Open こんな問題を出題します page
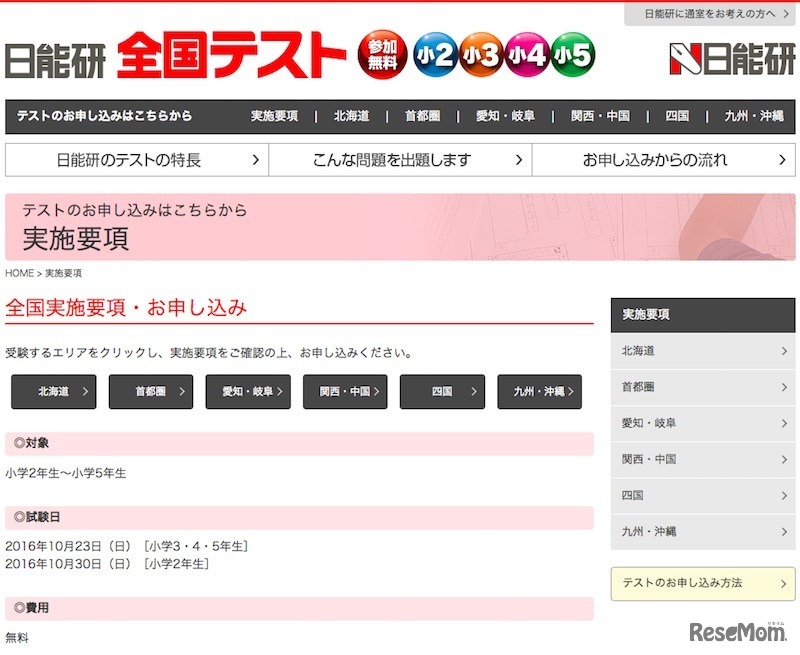The width and height of the screenshot is (800, 655). [400, 158]
